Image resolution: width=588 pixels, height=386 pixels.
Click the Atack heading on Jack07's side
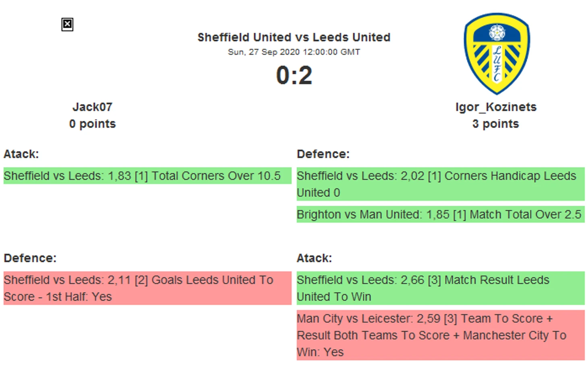[21, 154]
